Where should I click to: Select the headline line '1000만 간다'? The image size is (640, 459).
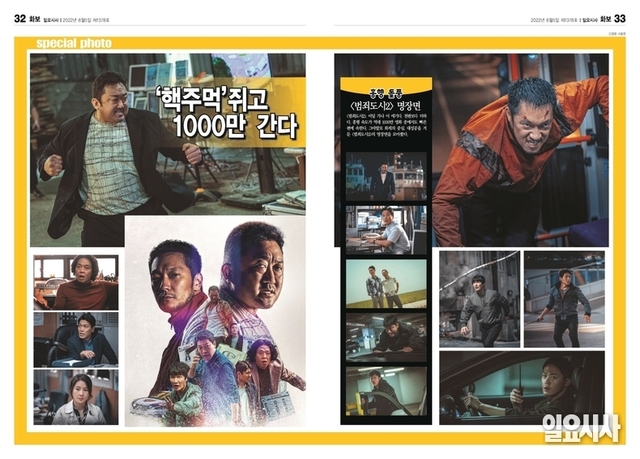(237, 126)
